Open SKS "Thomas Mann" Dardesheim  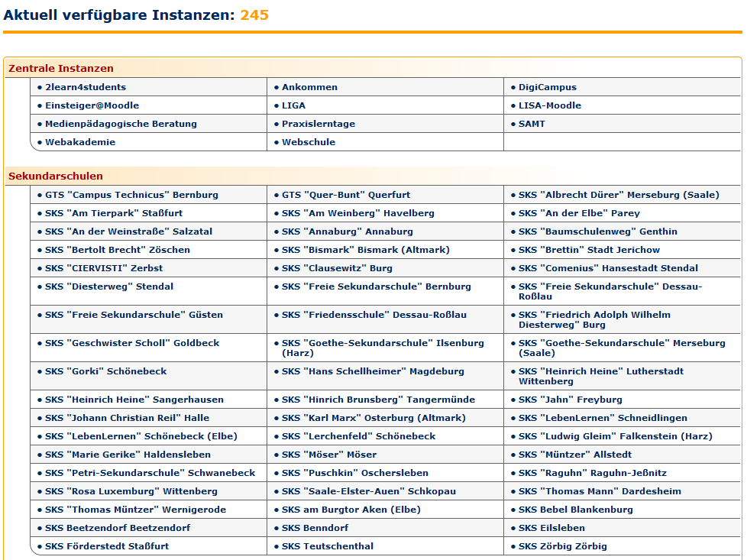(600, 491)
